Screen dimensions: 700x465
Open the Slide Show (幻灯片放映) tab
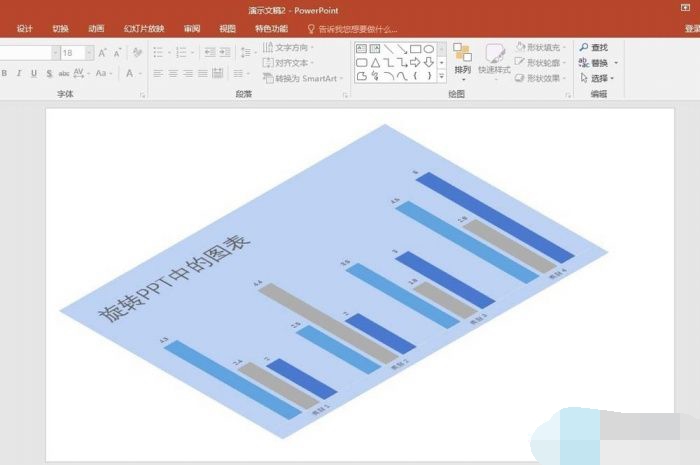point(143,29)
